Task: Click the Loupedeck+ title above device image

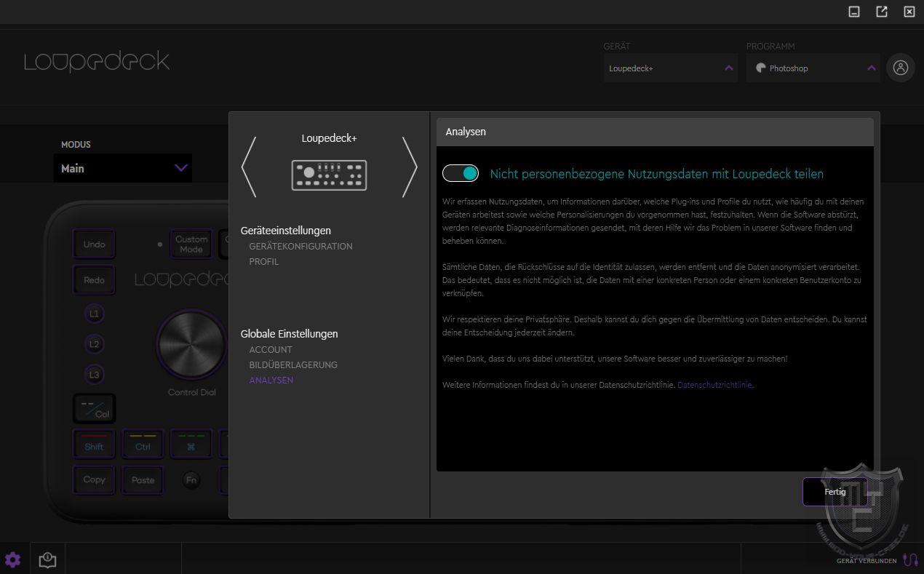Action: click(x=330, y=138)
